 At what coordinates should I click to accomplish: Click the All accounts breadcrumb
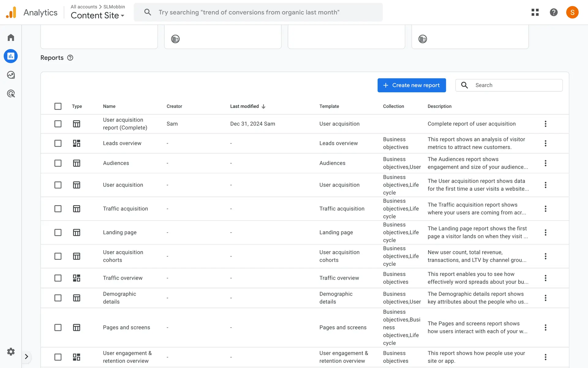84,7
